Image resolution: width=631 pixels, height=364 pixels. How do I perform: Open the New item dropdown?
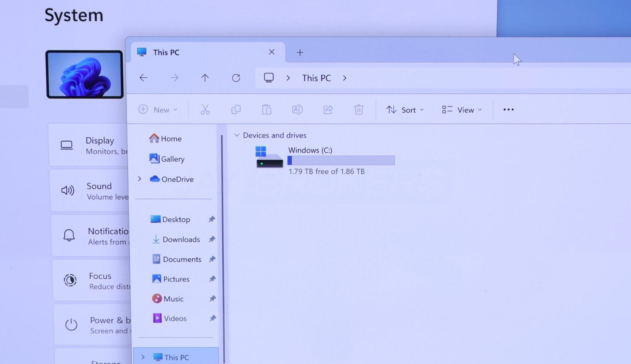click(158, 110)
